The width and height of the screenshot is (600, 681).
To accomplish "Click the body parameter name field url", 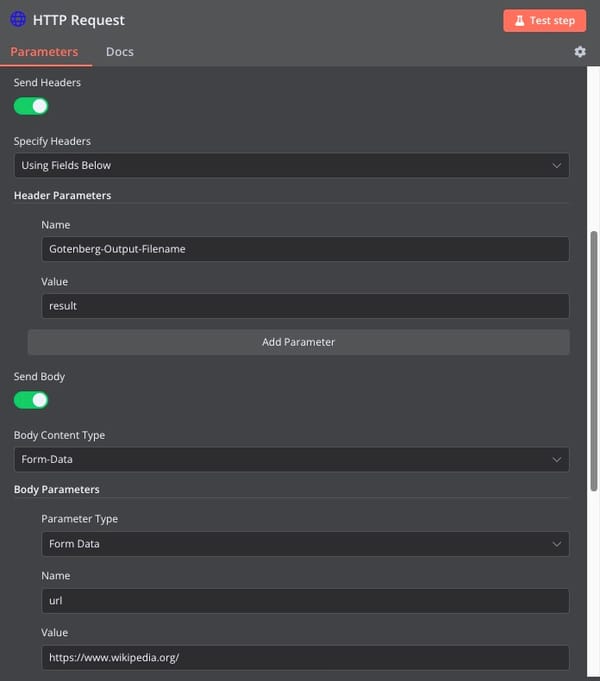I will point(305,601).
